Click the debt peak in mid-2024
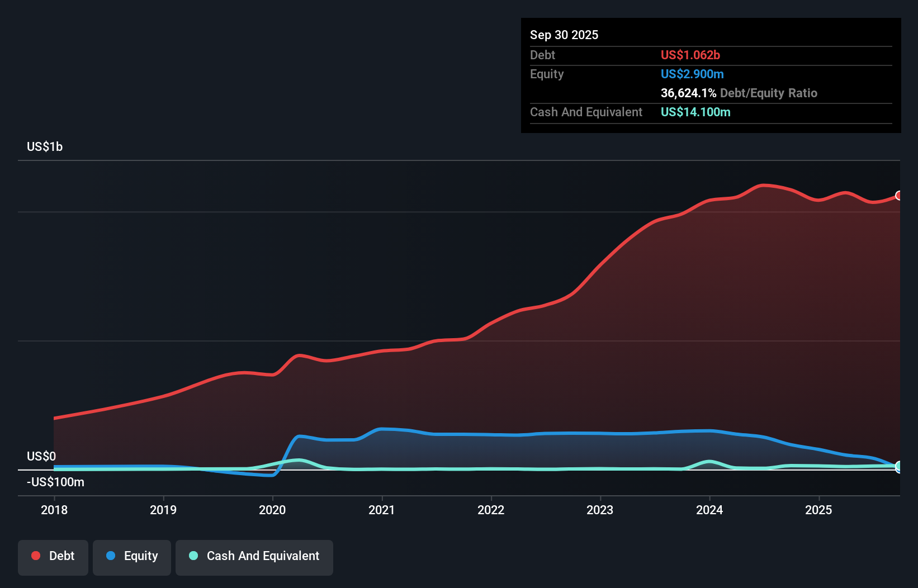Viewport: 918px width, 588px height. click(764, 186)
